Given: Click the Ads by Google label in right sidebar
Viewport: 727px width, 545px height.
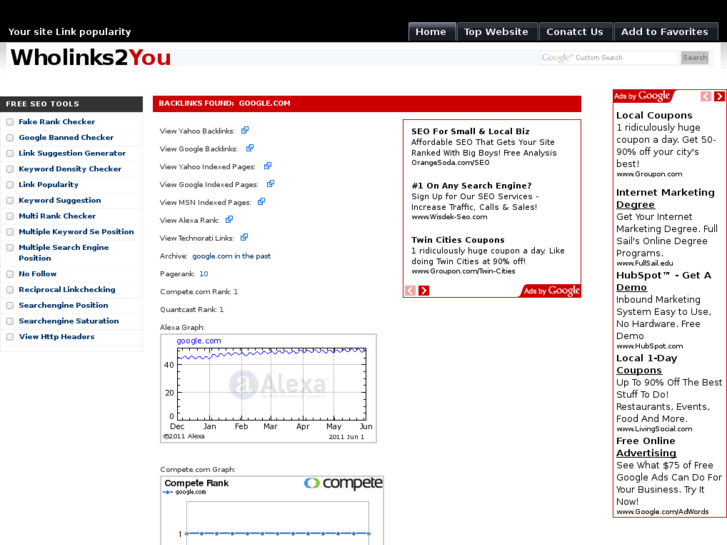Looking at the screenshot, I should pyautogui.click(x=642, y=96).
